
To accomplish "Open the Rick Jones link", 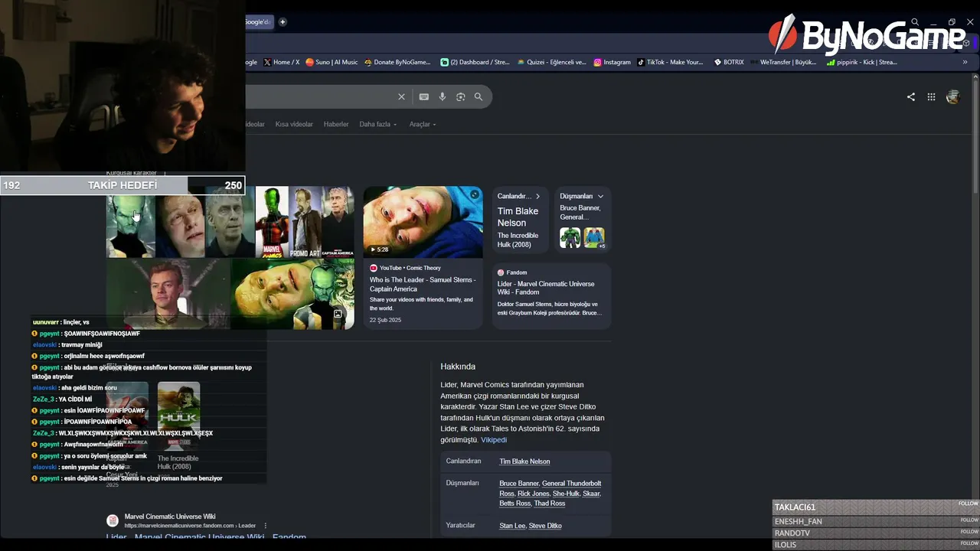I will [534, 494].
